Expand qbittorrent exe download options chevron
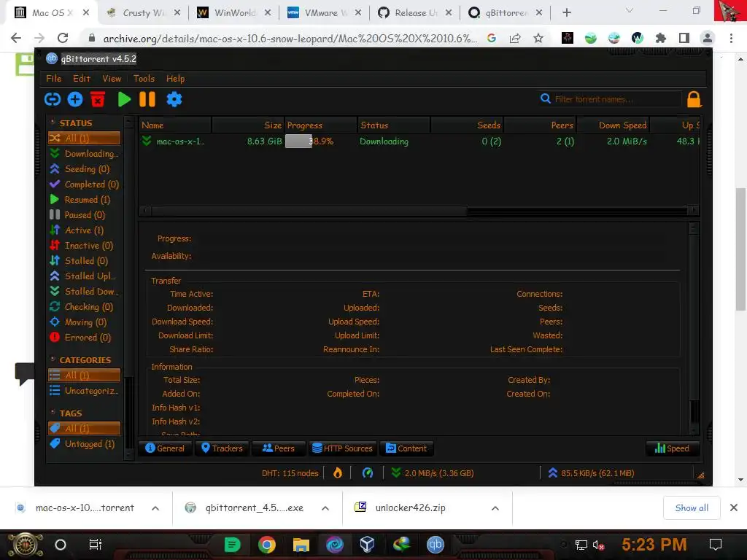747x560 pixels. 325,508
